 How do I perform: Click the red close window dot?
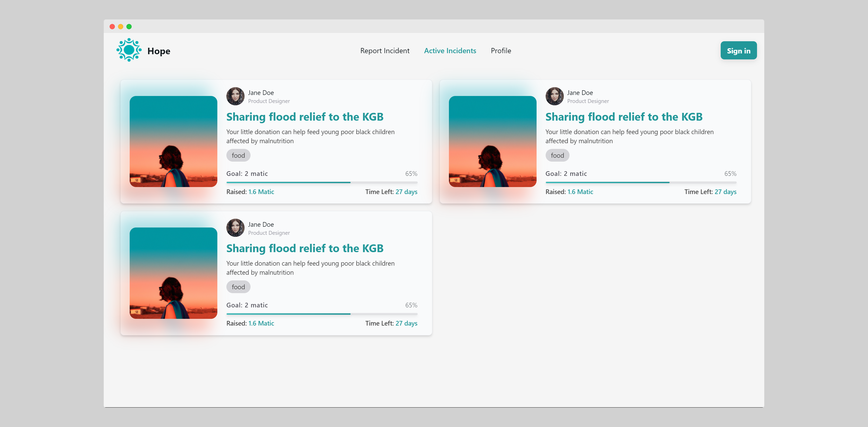tap(112, 27)
